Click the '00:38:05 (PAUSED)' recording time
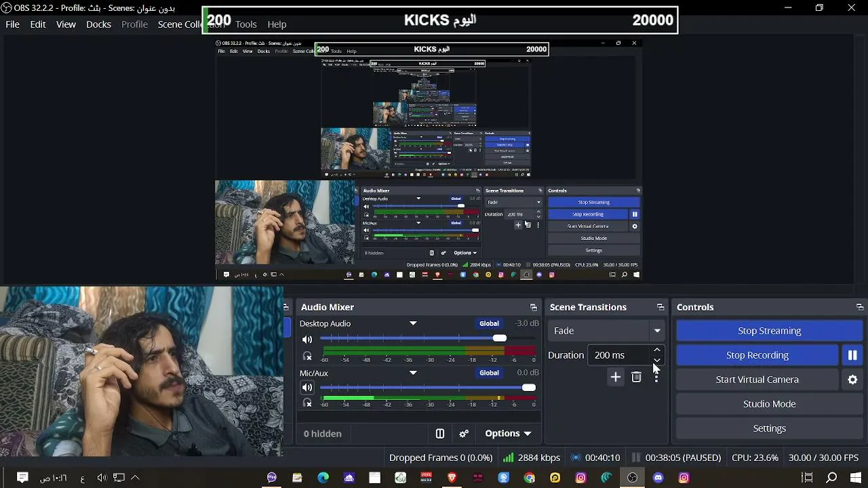This screenshot has width=868, height=488. (x=683, y=457)
